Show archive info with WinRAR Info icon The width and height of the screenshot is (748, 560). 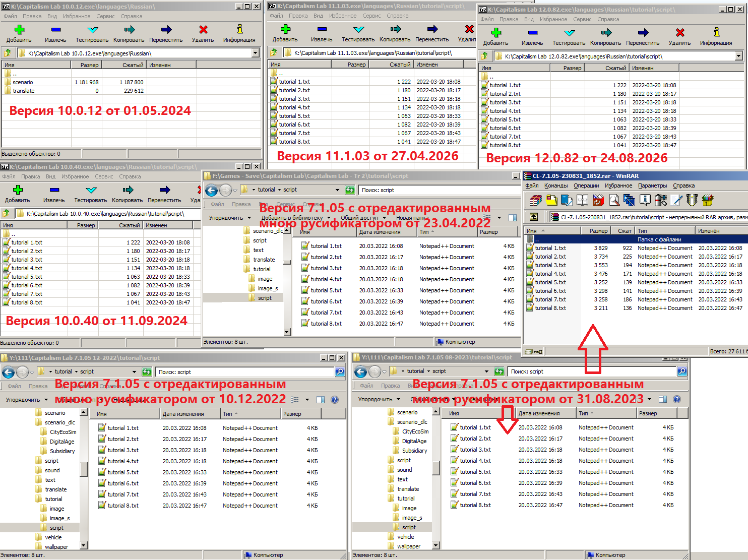(645, 201)
